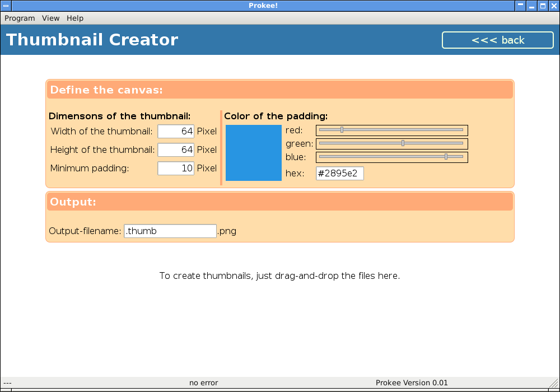
Task: Click the Width of the thumbnail field
Action: tap(176, 132)
